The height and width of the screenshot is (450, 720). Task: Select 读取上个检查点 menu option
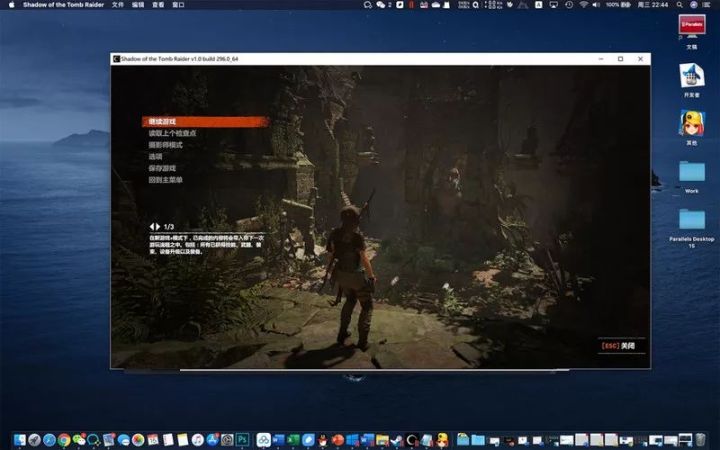[x=172, y=133]
